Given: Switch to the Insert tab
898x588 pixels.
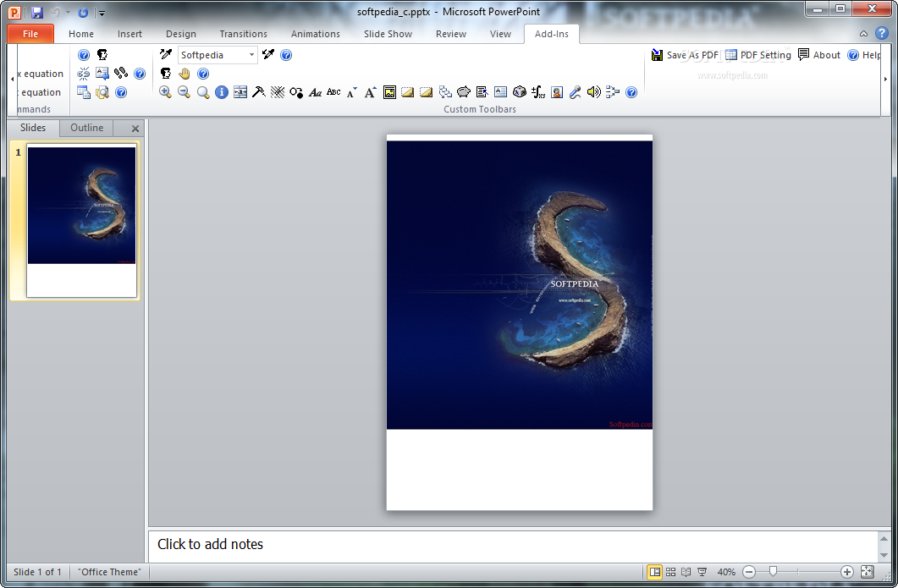Looking at the screenshot, I should click(129, 34).
